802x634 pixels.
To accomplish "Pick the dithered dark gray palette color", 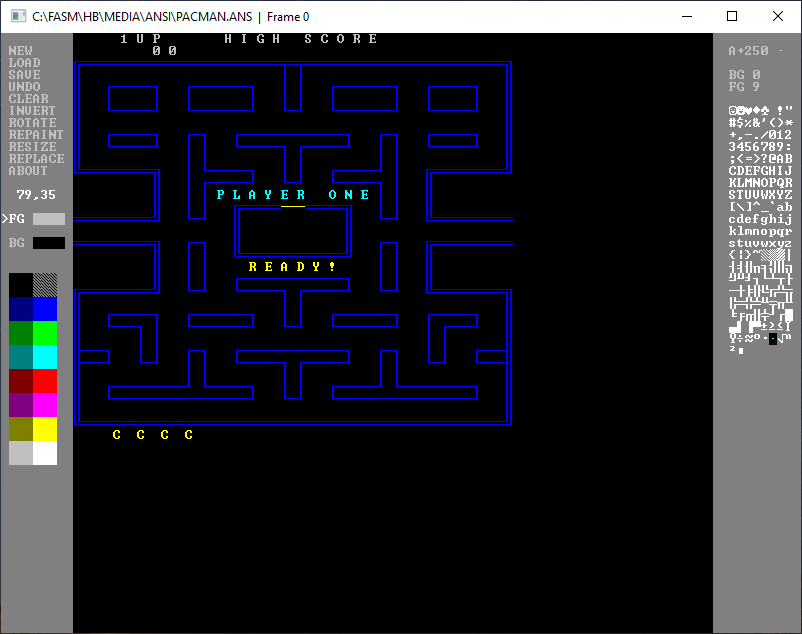I will click(45, 285).
